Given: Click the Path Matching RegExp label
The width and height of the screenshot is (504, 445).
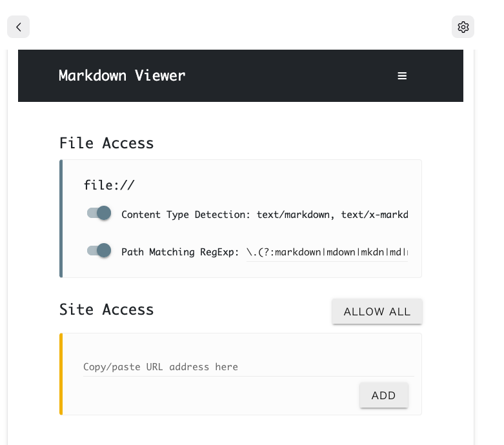Looking at the screenshot, I should pyautogui.click(x=180, y=252).
